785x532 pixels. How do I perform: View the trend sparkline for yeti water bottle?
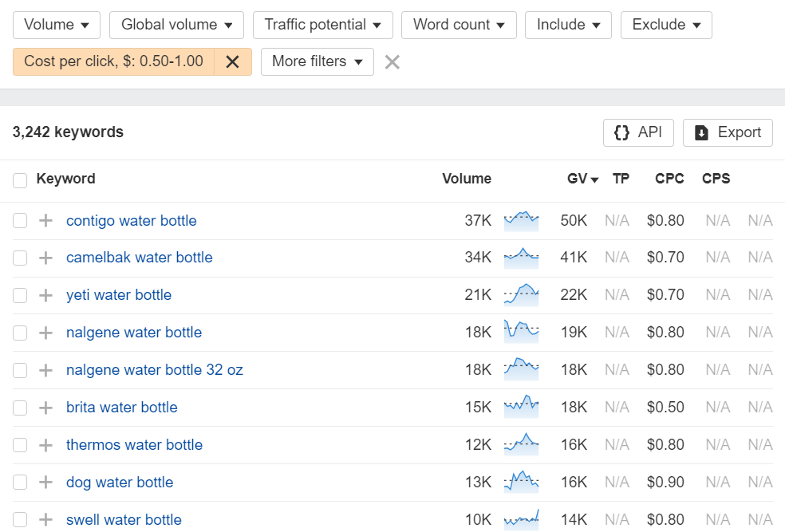tap(521, 295)
